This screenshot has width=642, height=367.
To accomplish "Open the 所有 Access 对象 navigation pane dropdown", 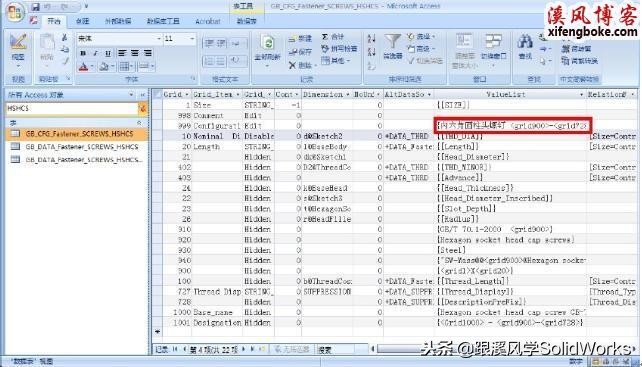I will [x=132, y=95].
